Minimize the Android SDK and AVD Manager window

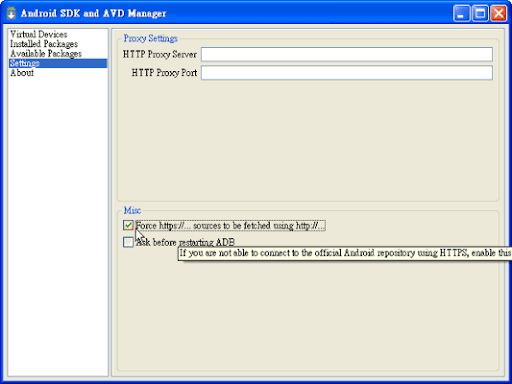[461, 14]
